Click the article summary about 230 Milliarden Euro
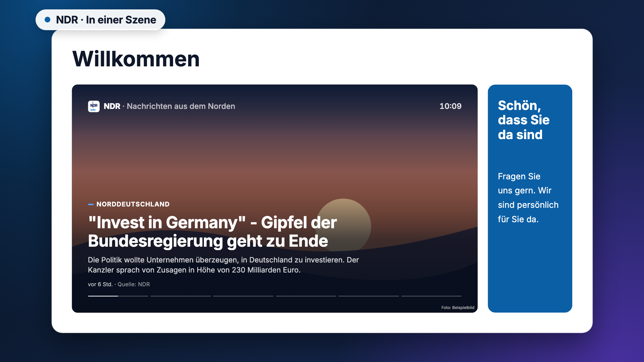The image size is (644, 362). [x=223, y=265]
